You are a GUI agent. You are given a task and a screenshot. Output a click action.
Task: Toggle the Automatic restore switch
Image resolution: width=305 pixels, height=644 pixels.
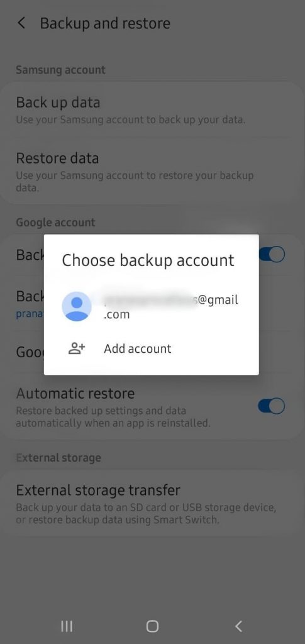[x=271, y=406]
